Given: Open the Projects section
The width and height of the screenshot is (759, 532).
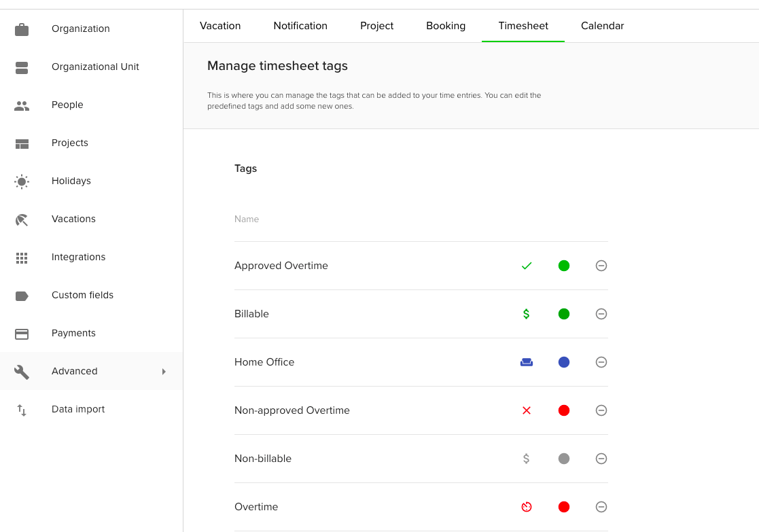Looking at the screenshot, I should tap(69, 143).
